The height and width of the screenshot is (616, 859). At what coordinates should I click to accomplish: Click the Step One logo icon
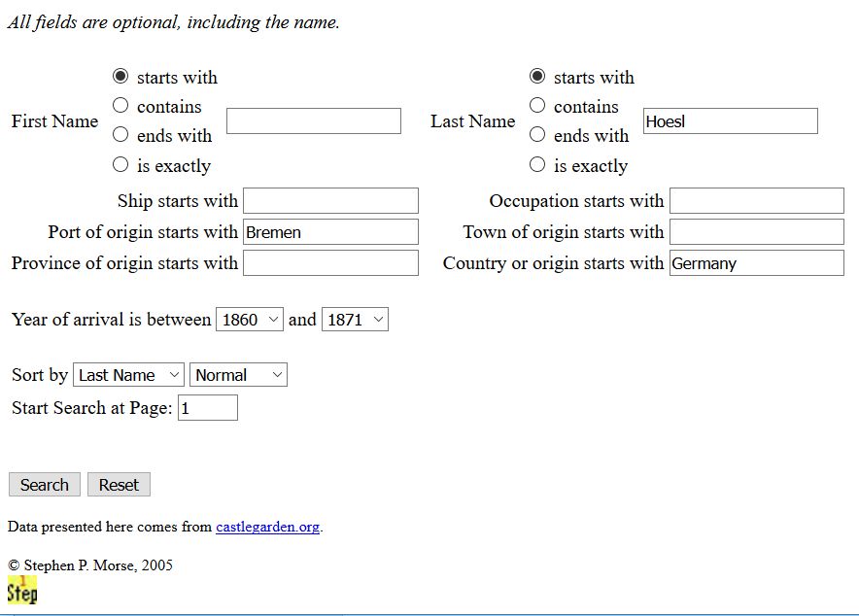(x=22, y=591)
